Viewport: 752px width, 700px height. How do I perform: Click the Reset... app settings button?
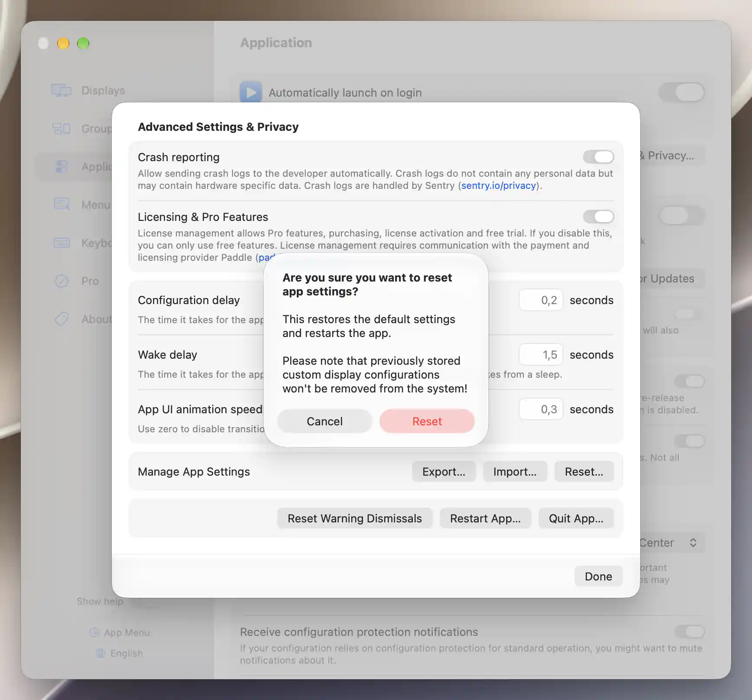coord(584,471)
